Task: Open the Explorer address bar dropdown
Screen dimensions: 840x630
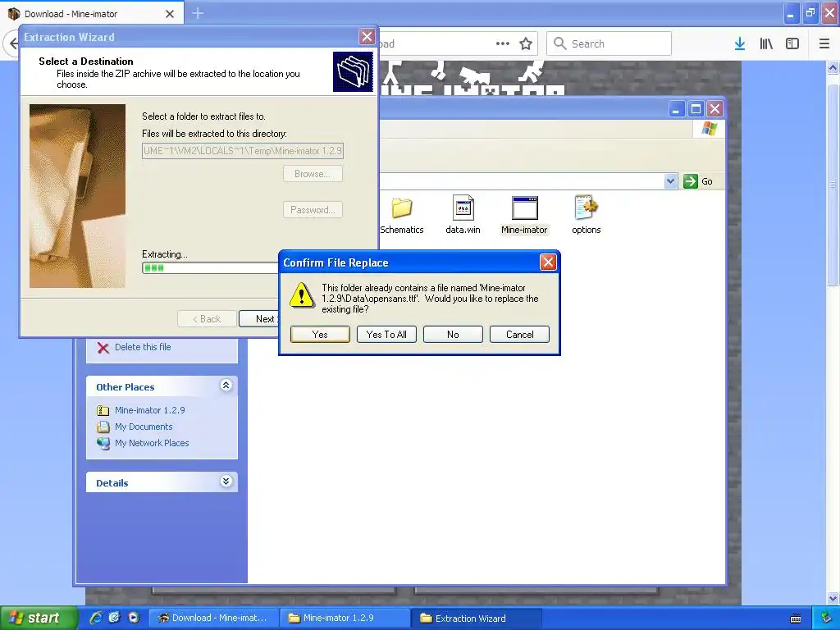Action: pos(671,181)
